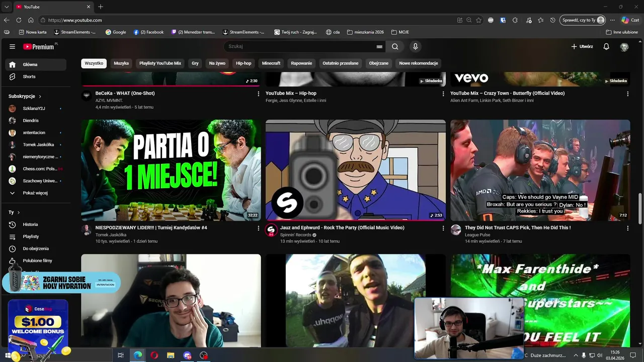Viewport: 644px width, 362px height.
Task: Open Opera from the taskbar
Action: click(x=154, y=355)
